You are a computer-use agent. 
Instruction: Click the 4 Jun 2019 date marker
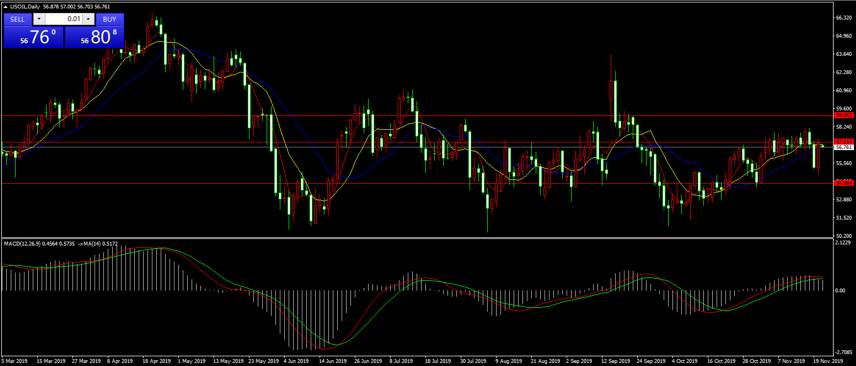point(295,361)
